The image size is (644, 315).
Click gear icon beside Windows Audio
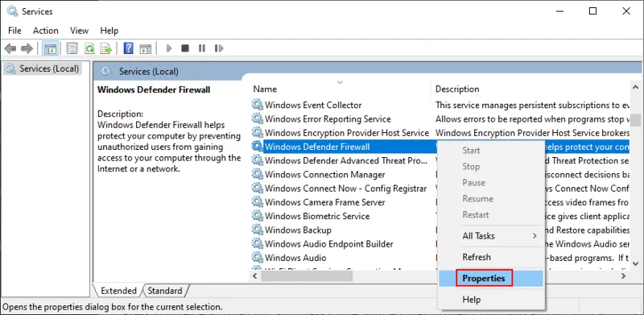click(258, 258)
